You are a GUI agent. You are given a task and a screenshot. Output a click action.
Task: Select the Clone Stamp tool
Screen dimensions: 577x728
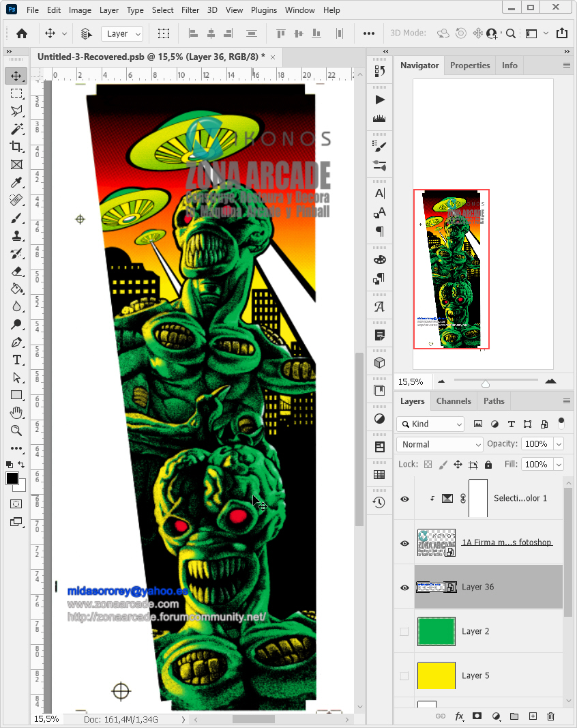click(16, 235)
